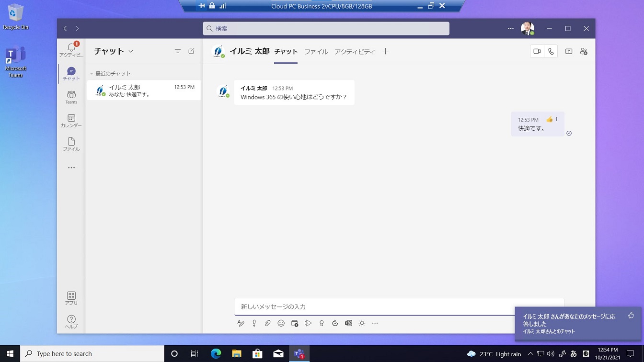
Task: Toggle the pin on Cloud PC connection bar
Action: click(x=202, y=6)
